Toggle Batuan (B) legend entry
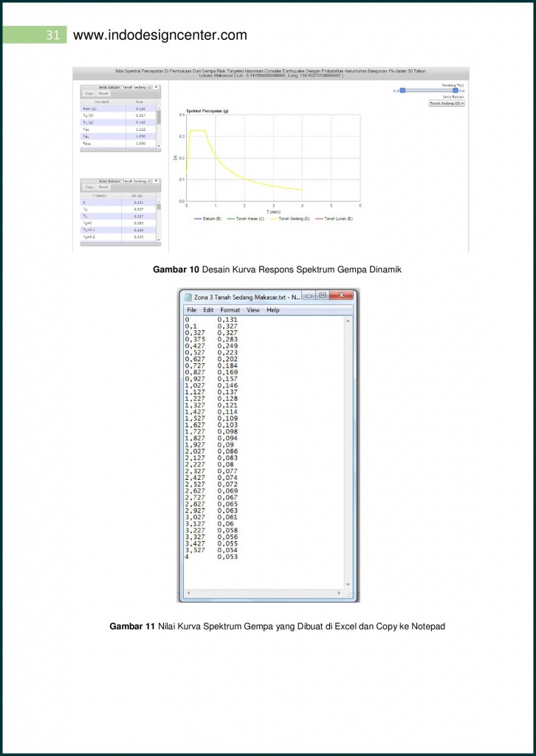This screenshot has height=756, width=536. click(x=207, y=219)
